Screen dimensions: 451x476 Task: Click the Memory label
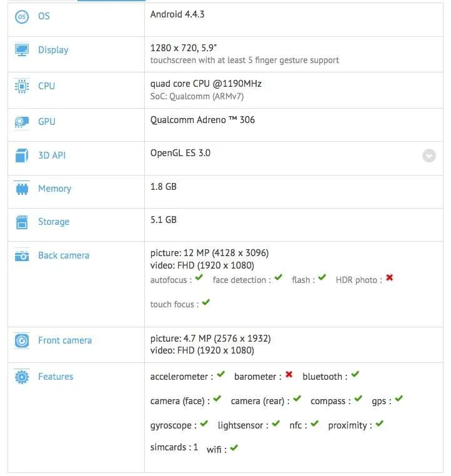pos(54,189)
